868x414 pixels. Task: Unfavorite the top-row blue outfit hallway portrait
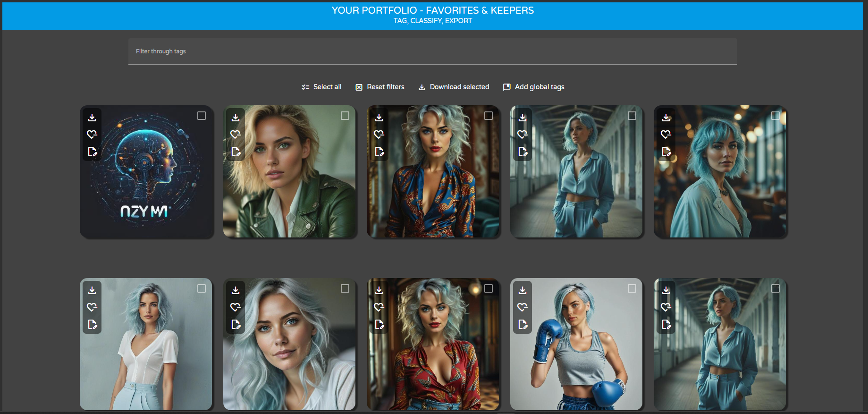522,135
